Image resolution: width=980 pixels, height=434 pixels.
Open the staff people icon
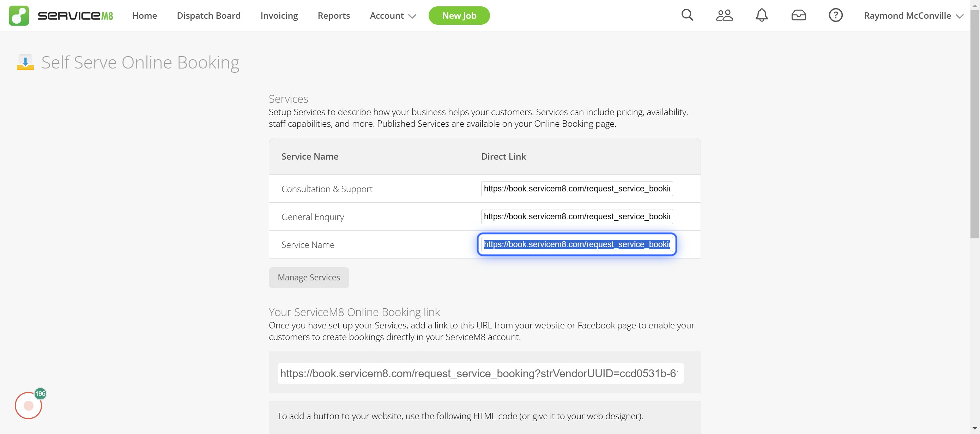[x=724, y=15]
